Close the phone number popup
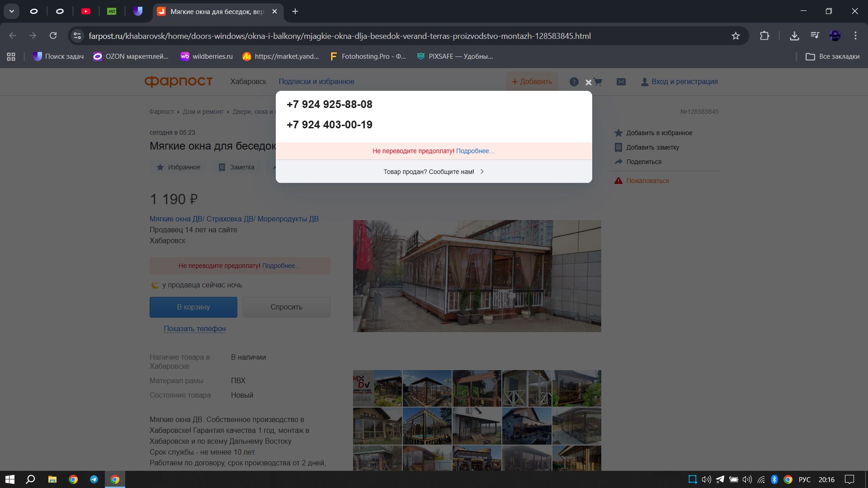Image resolution: width=868 pixels, height=488 pixels. click(588, 82)
